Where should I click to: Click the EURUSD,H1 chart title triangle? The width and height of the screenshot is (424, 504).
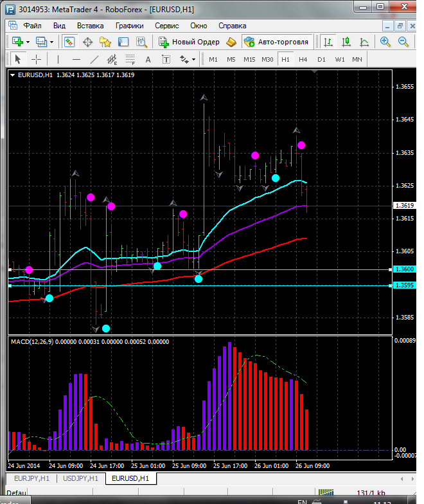pyautogui.click(x=13, y=75)
